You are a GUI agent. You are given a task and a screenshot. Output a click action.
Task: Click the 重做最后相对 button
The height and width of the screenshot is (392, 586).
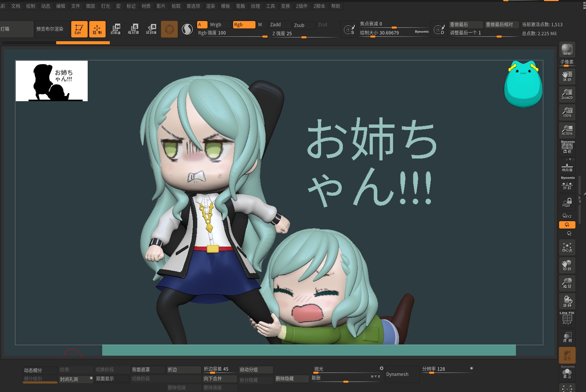[501, 25]
